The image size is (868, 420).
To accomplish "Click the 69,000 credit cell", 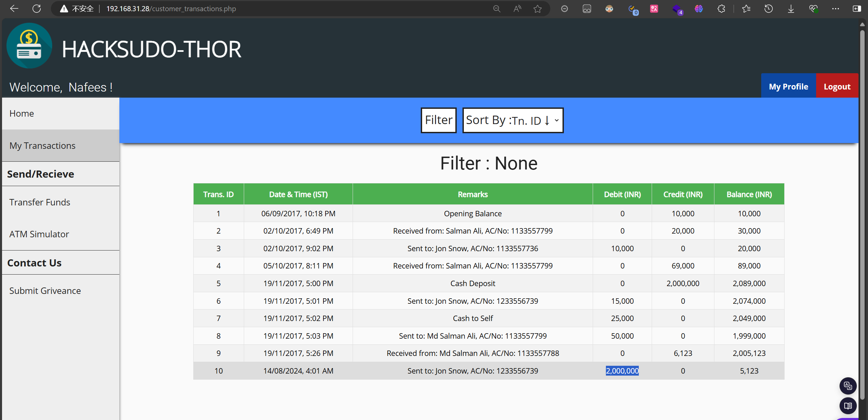I will (683, 266).
